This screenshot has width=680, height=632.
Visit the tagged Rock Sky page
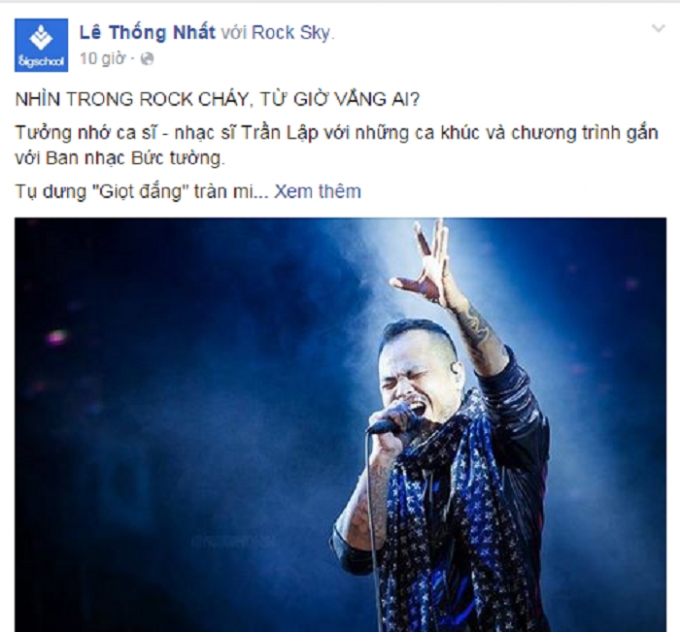pyautogui.click(x=291, y=33)
